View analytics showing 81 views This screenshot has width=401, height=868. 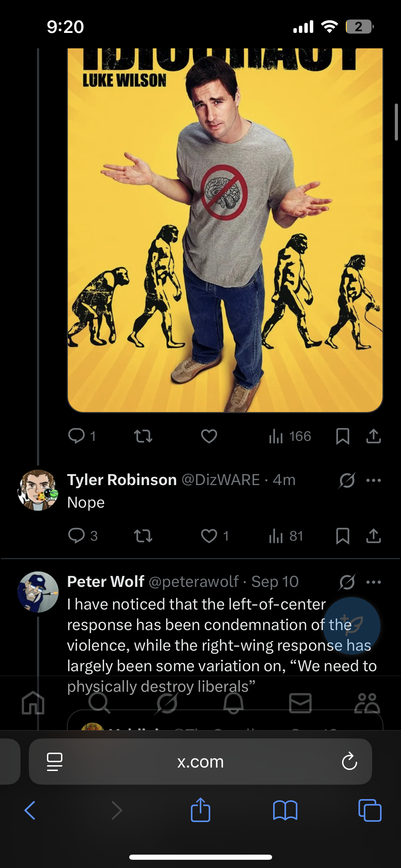coord(286,536)
